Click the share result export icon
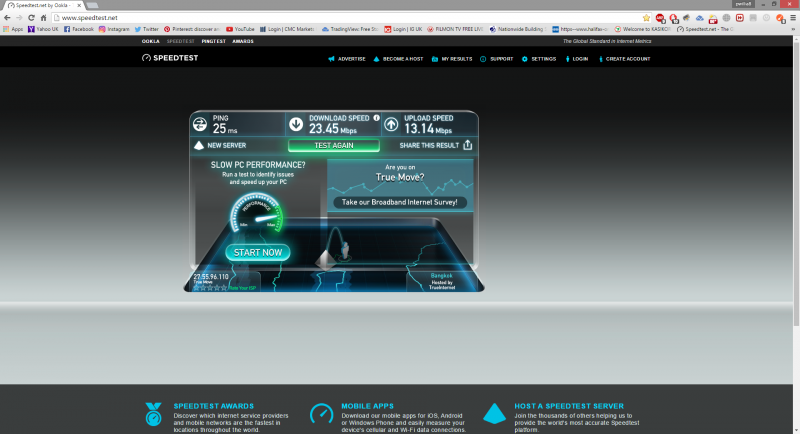800x434 pixels. pyautogui.click(x=468, y=145)
